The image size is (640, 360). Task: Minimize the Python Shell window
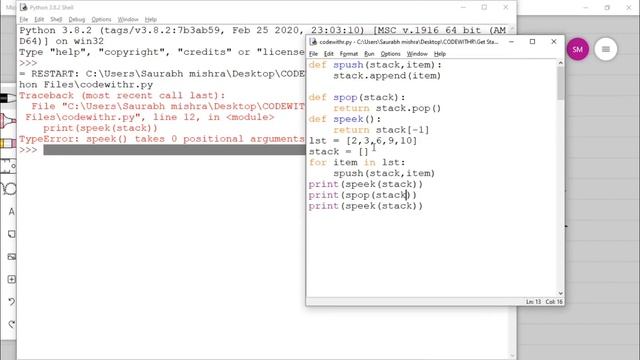tap(463, 7)
